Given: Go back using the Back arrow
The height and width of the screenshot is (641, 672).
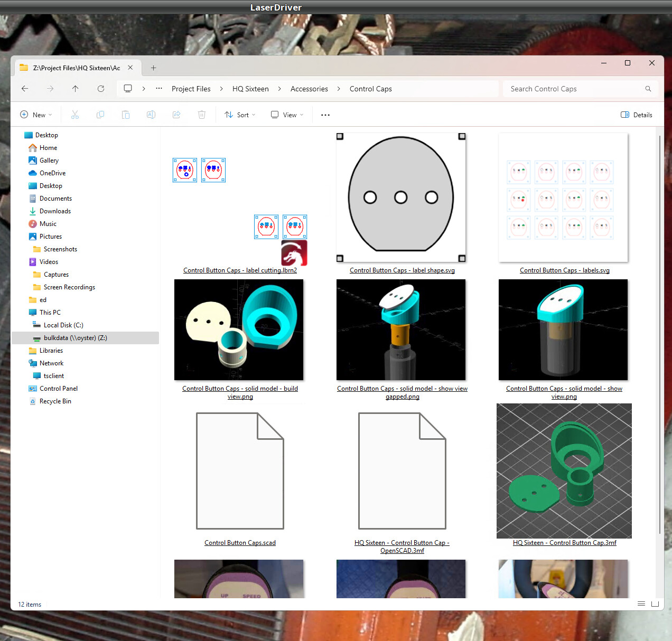Looking at the screenshot, I should pos(25,89).
